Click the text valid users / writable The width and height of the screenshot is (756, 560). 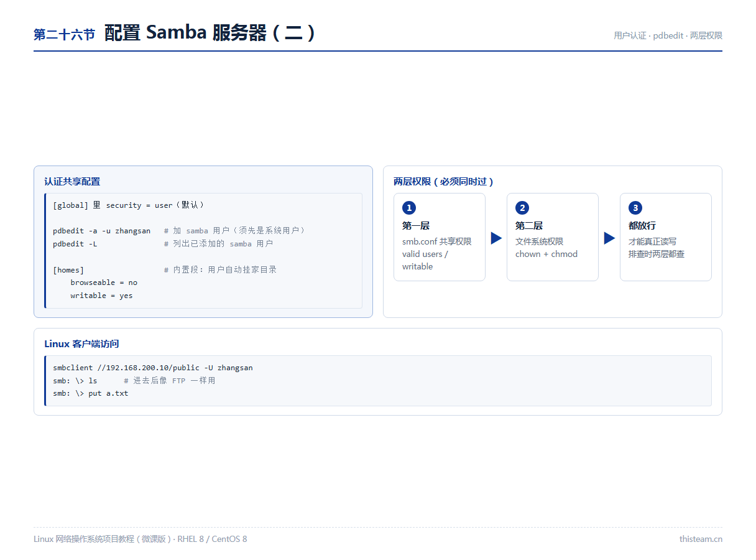click(x=425, y=260)
